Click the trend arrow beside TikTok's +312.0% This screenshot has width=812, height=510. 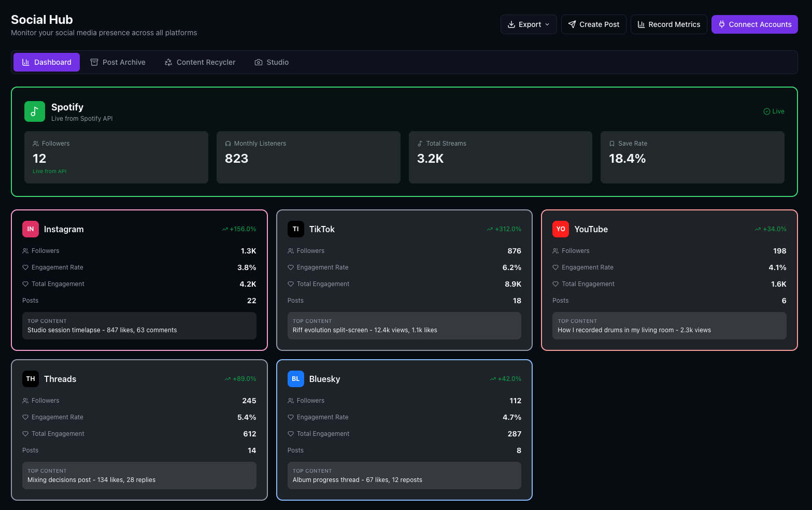click(x=489, y=229)
